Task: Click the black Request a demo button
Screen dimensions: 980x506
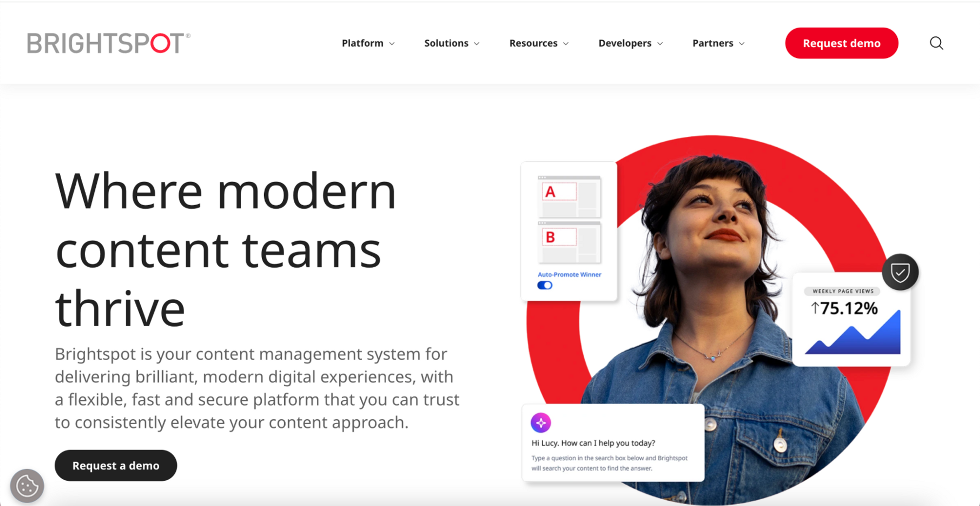Action: (x=116, y=465)
